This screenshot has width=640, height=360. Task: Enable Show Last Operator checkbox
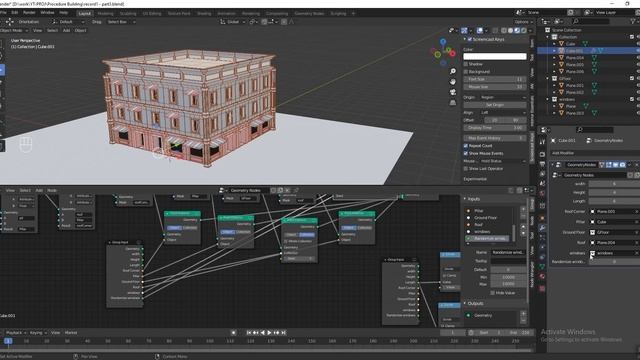(x=466, y=169)
